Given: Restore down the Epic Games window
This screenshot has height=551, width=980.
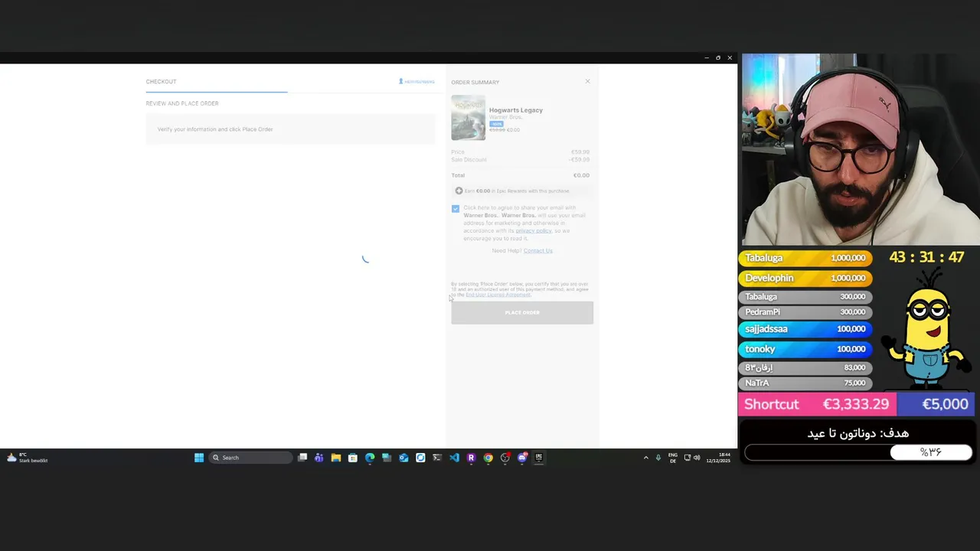Looking at the screenshot, I should (x=718, y=58).
